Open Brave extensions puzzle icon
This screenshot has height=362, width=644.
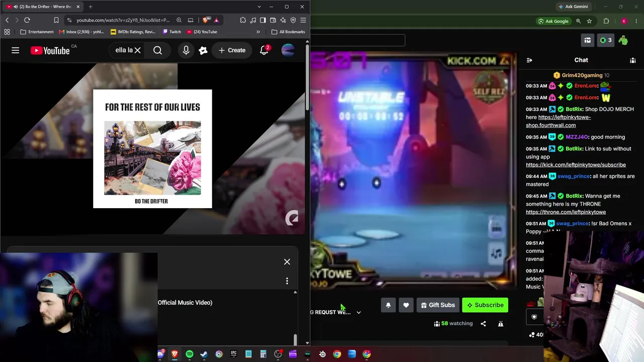[243, 20]
